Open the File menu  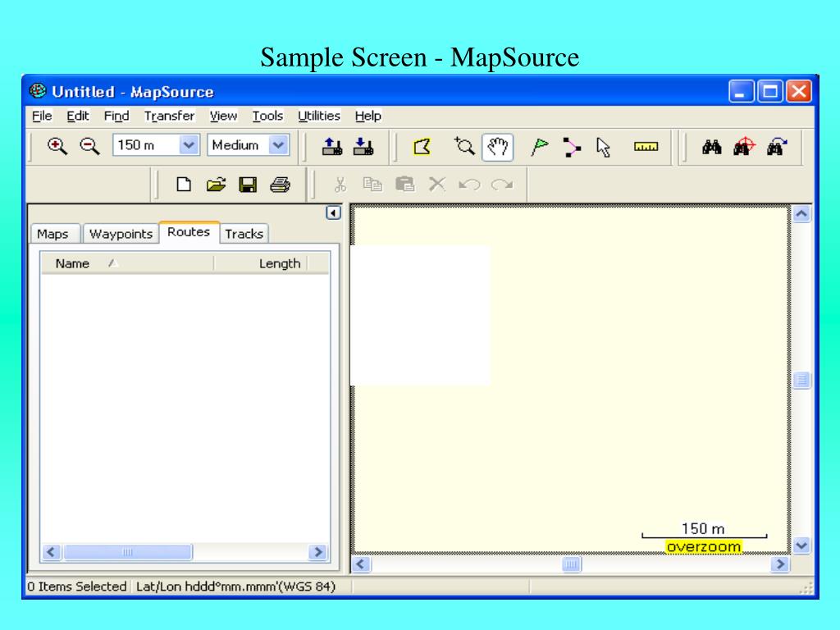[x=42, y=116]
